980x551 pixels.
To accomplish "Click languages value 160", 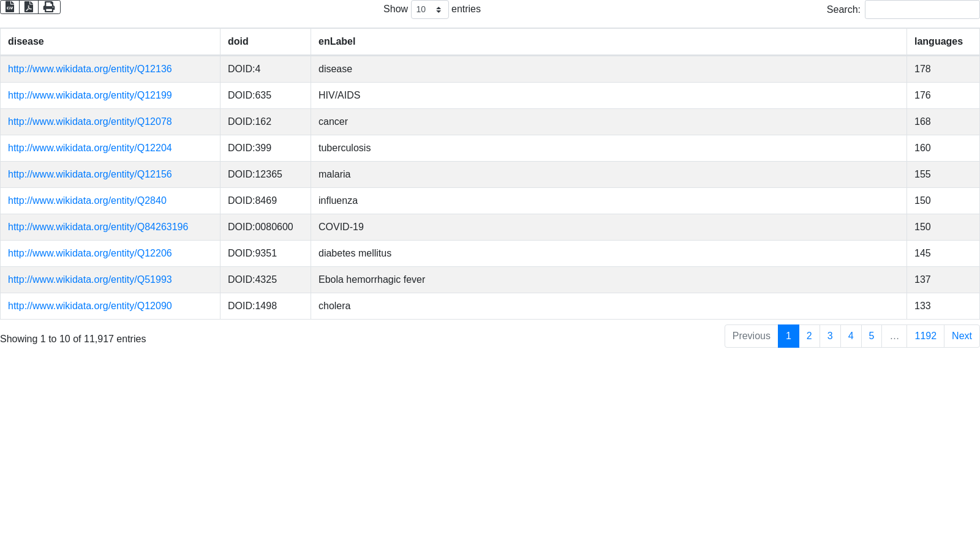I will tap(943, 148).
